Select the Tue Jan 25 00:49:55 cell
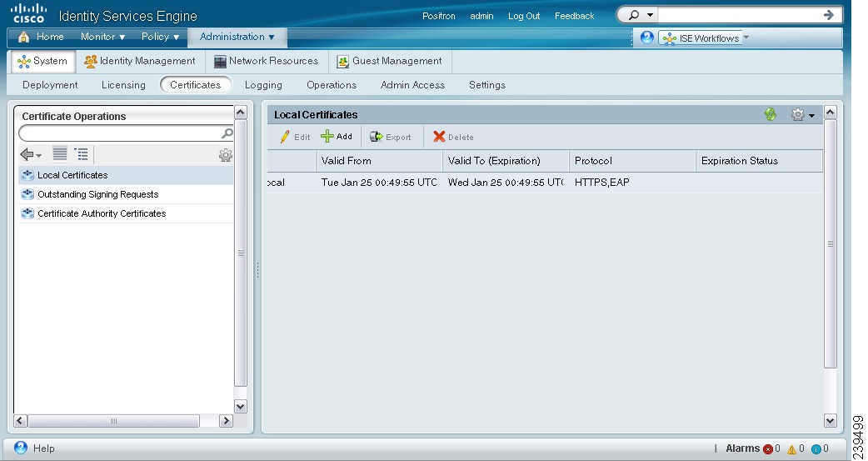The width and height of the screenshot is (868, 461). pyautogui.click(x=379, y=183)
